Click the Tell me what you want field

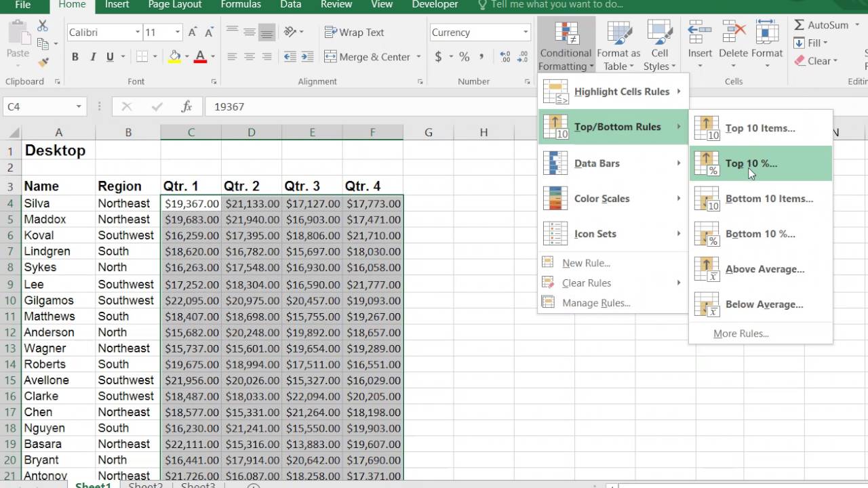click(x=551, y=5)
